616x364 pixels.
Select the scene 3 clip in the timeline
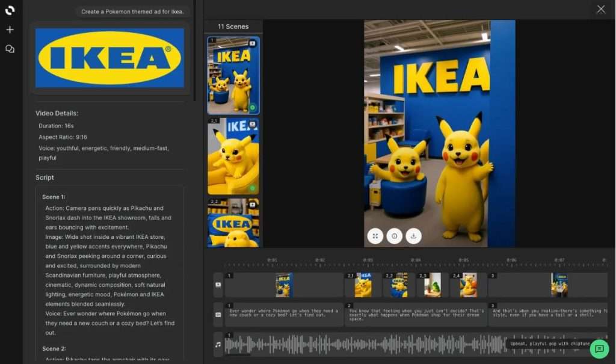[x=548, y=285]
